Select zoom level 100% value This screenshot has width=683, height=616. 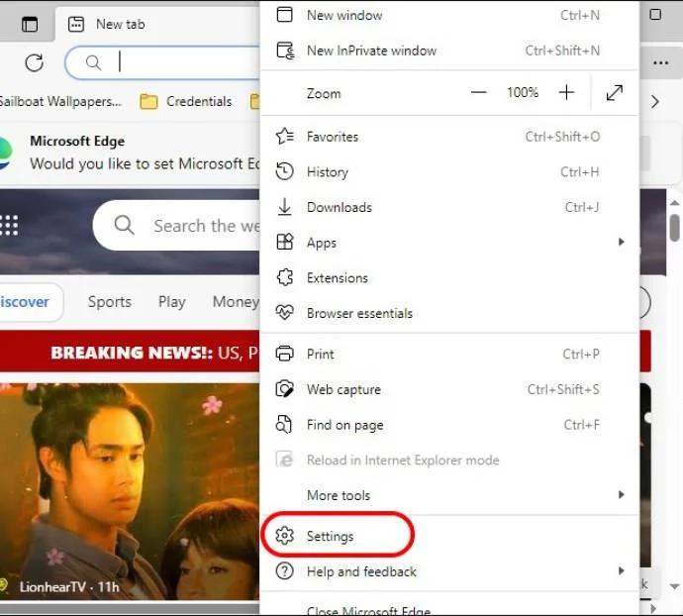tap(523, 92)
